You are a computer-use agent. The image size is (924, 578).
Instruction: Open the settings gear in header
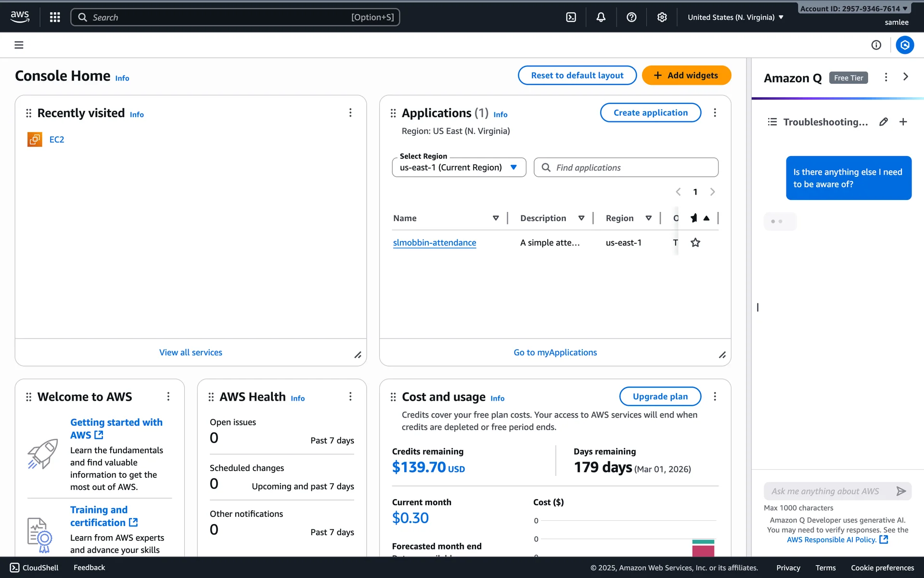662,17
